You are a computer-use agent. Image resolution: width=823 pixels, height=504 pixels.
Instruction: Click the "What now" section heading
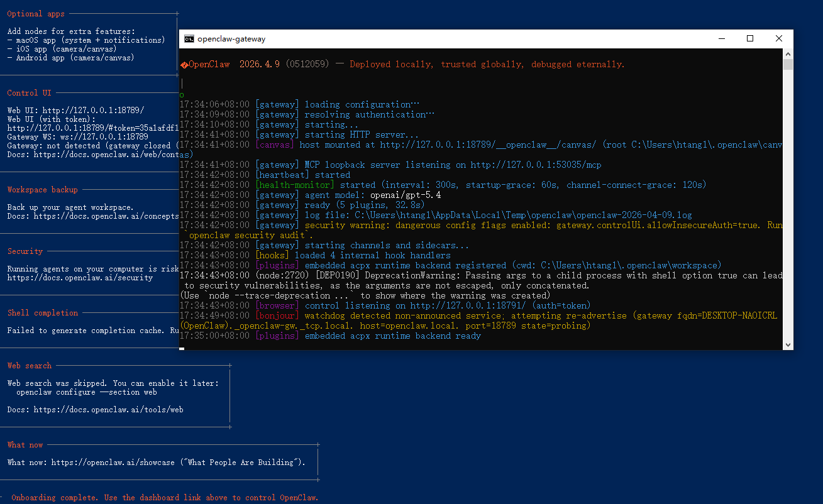(25, 445)
